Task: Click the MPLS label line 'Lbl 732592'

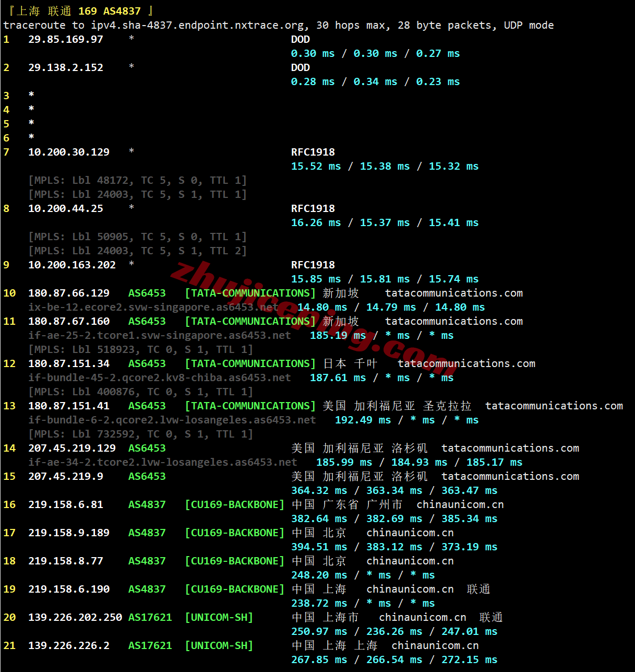Action: click(140, 434)
